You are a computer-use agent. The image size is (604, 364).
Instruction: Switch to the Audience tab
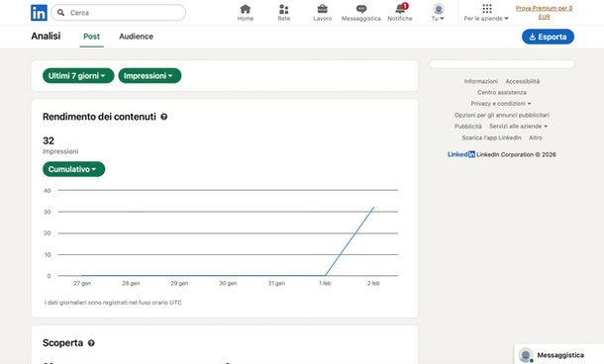pyautogui.click(x=136, y=37)
